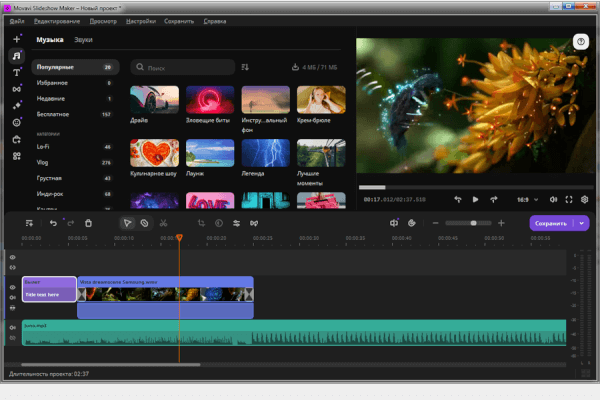
Task: Select the Популярные category
Action: pyautogui.click(x=75, y=67)
